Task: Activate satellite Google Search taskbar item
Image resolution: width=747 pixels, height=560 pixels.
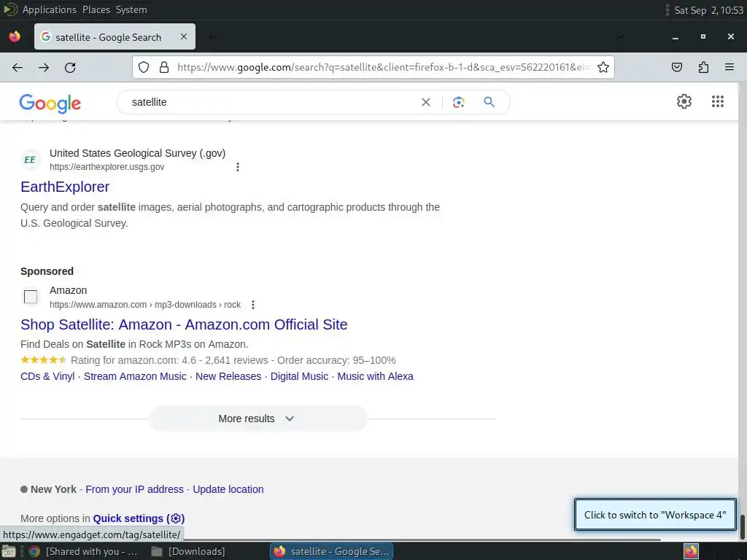Action: click(332, 551)
